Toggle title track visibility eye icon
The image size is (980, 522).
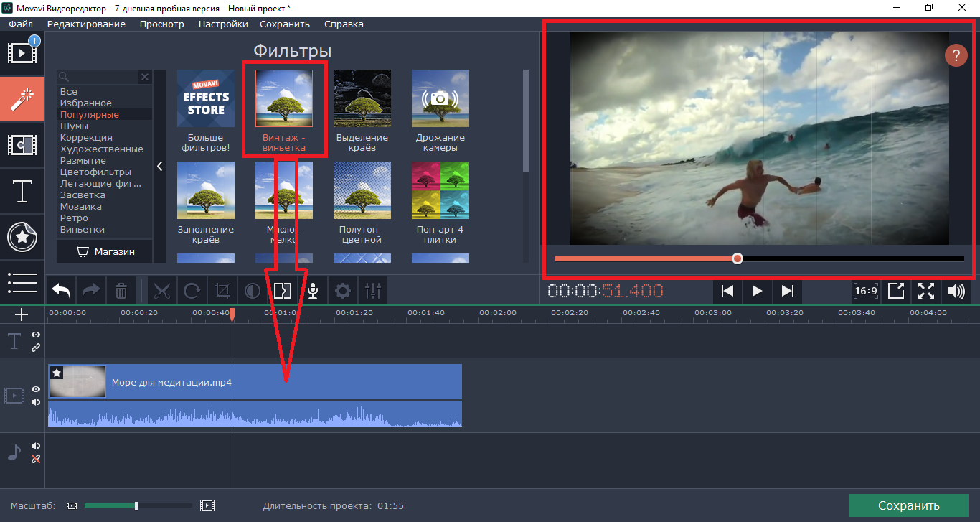(36, 335)
